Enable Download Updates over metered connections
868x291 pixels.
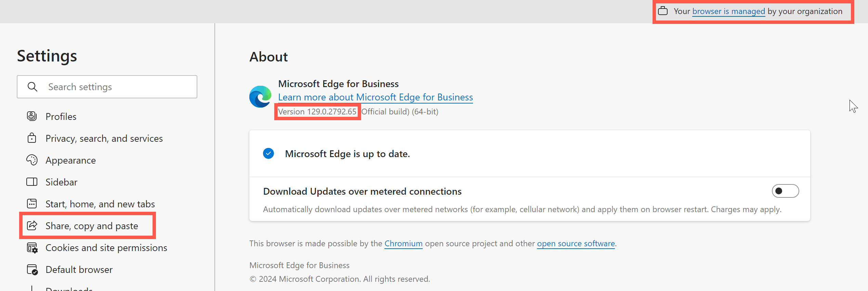[785, 191]
